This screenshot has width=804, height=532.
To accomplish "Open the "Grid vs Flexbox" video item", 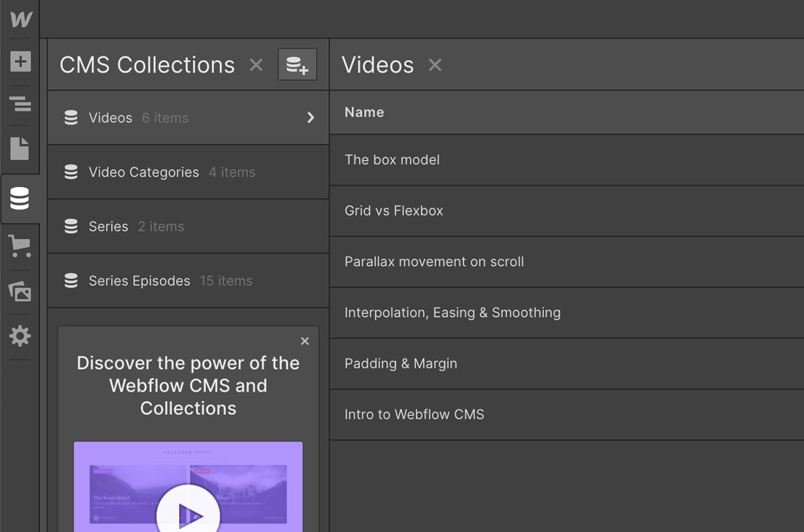I will pyautogui.click(x=394, y=210).
